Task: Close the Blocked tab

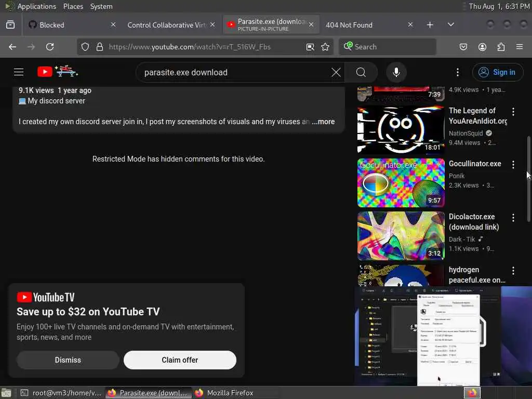Action: (113, 25)
